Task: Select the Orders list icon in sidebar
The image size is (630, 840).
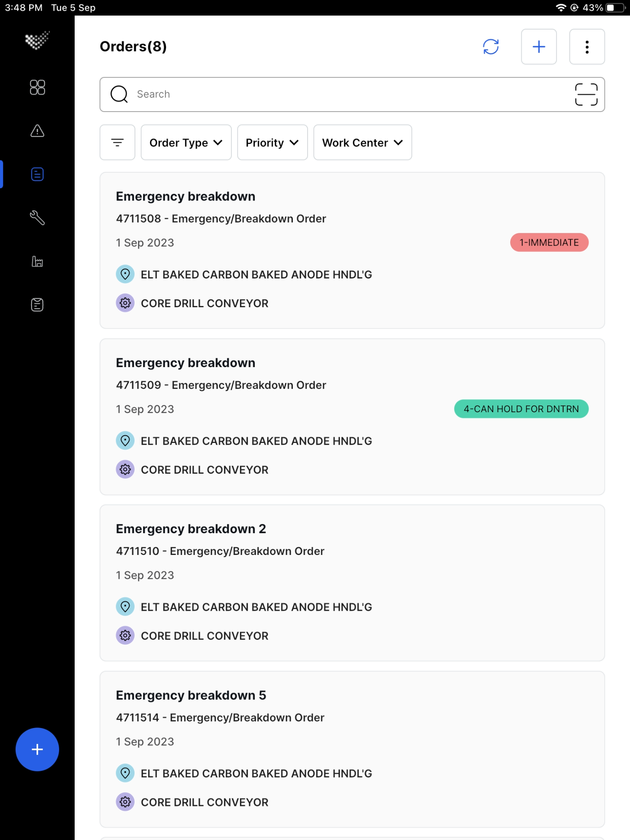Action: pyautogui.click(x=37, y=174)
